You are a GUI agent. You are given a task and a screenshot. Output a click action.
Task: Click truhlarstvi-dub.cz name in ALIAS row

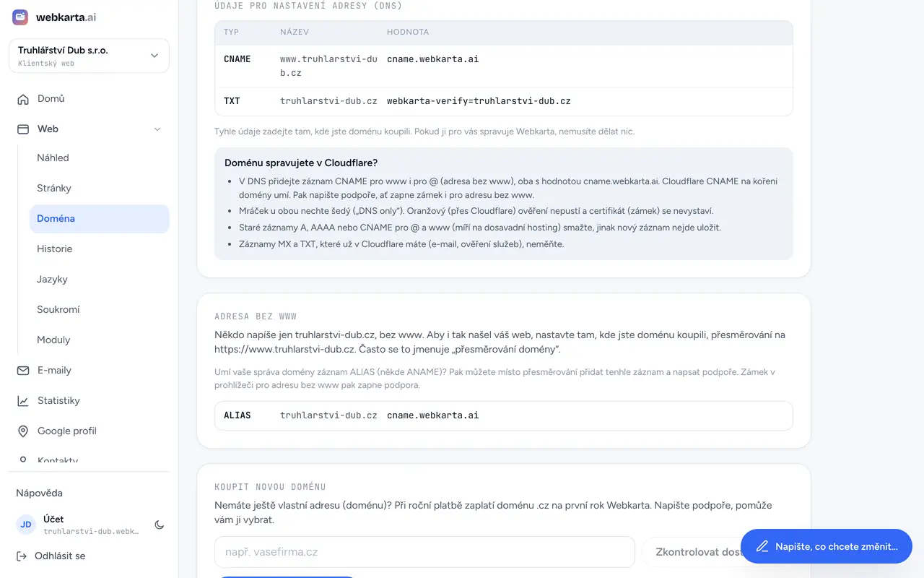pos(328,415)
